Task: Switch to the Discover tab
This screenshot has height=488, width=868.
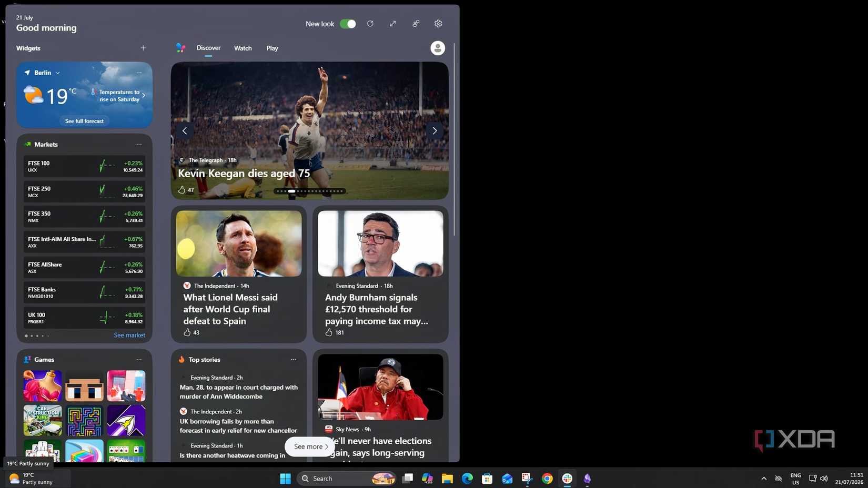Action: tap(208, 48)
